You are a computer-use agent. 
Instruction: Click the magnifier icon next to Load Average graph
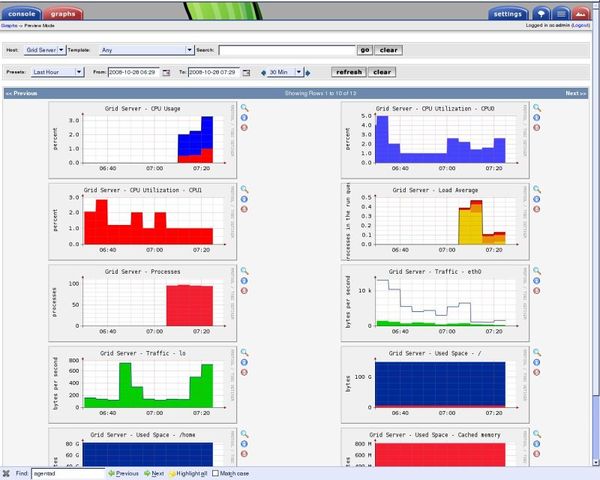tap(537, 188)
